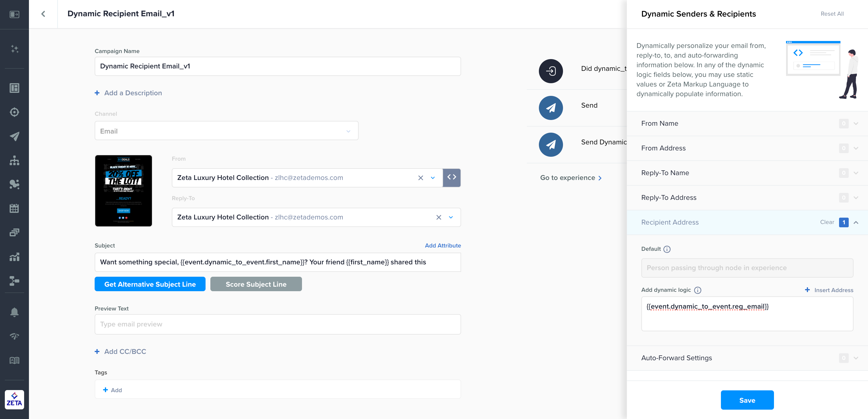This screenshot has width=868, height=419.
Task: Click the Save button
Action: point(747,400)
